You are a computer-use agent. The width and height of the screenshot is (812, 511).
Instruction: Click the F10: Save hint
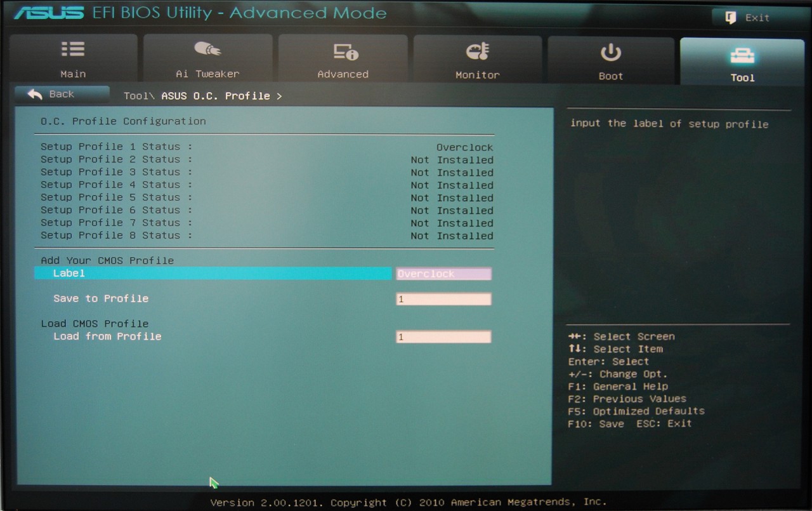[596, 424]
